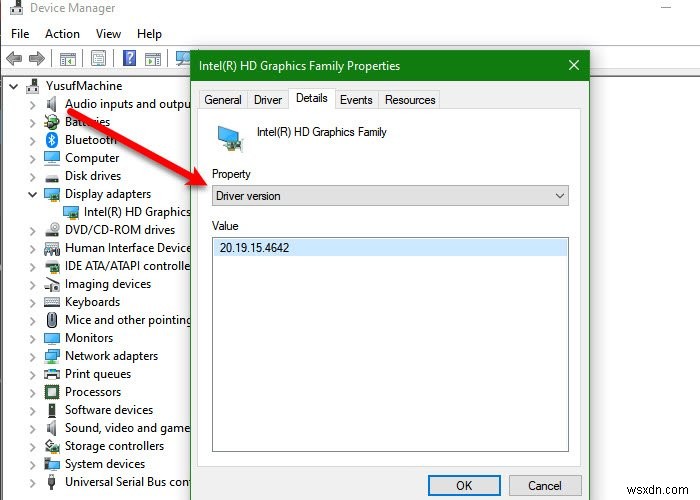Click the Keyboards icon
Screen dimensions: 700x500
click(52, 302)
